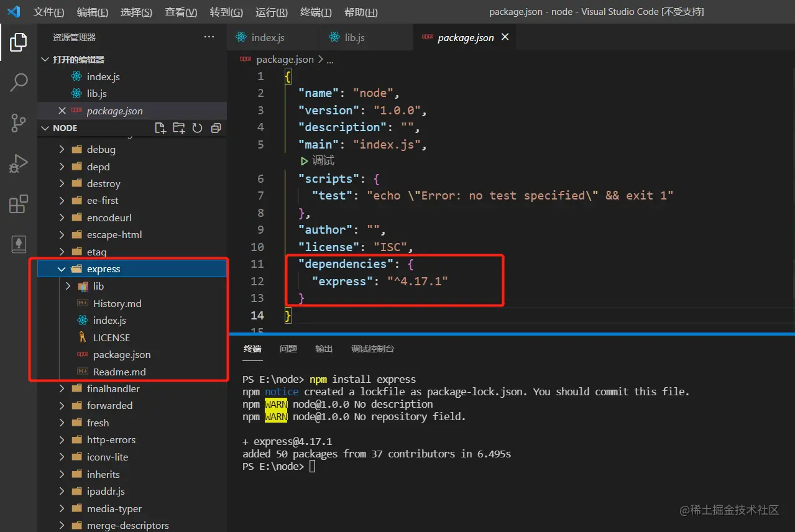The width and height of the screenshot is (795, 532).
Task: Expand the forwarded folder
Action: (x=62, y=405)
